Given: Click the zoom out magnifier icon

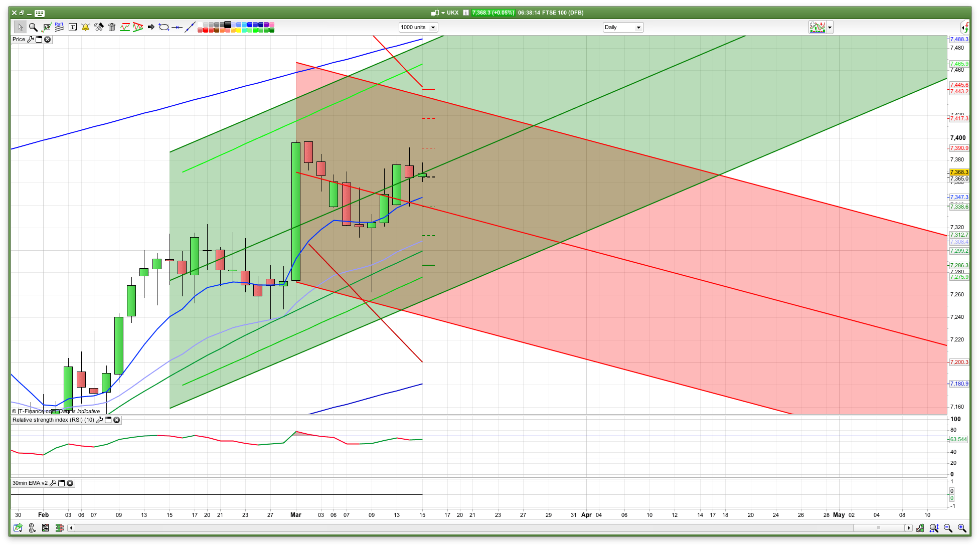Looking at the screenshot, I should (x=948, y=528).
